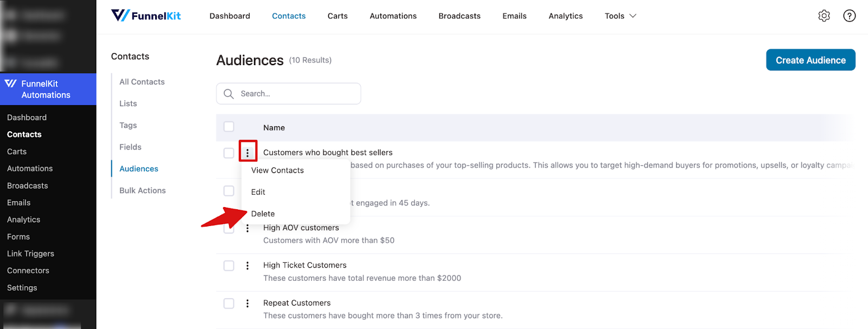The image size is (868, 329).
Task: Open the Broadcasts tab in top navigation
Action: pos(459,16)
